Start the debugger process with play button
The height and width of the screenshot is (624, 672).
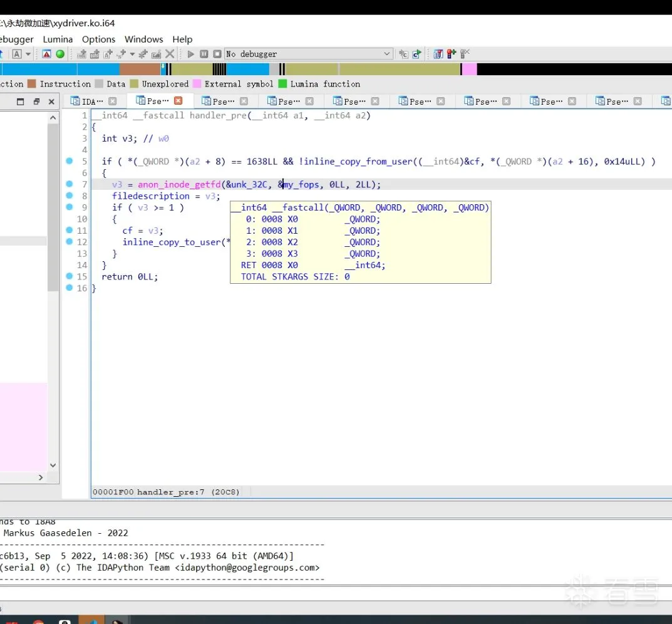coord(191,54)
